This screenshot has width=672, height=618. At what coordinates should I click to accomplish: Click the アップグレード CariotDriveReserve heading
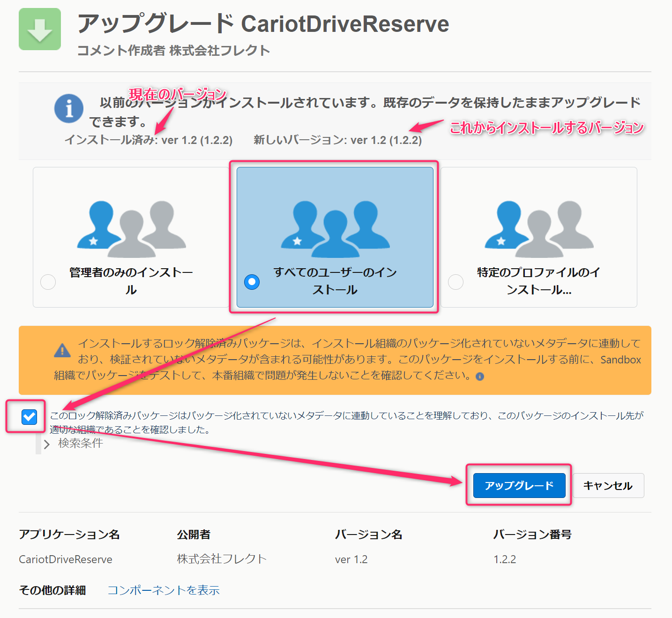263,23
